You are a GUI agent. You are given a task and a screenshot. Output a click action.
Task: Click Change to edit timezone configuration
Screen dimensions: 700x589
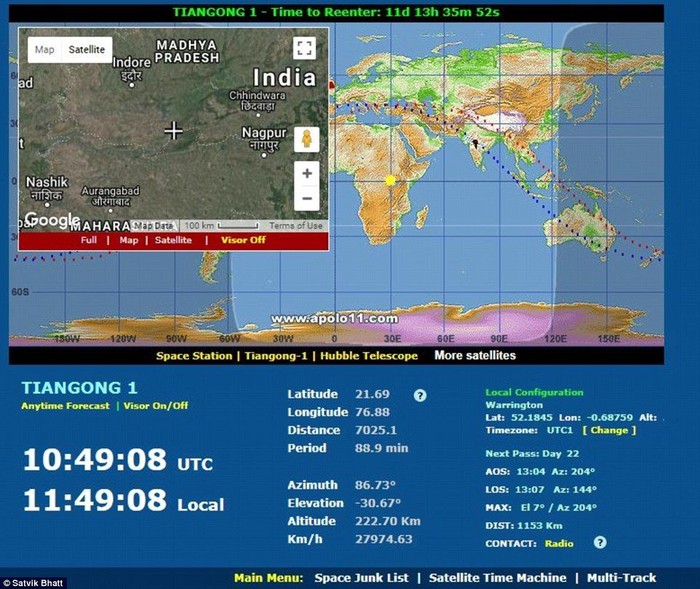click(x=609, y=430)
